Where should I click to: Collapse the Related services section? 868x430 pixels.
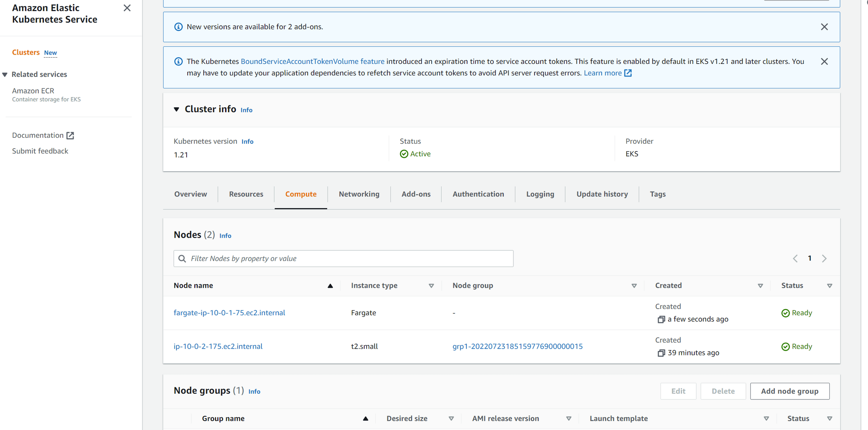pos(5,75)
